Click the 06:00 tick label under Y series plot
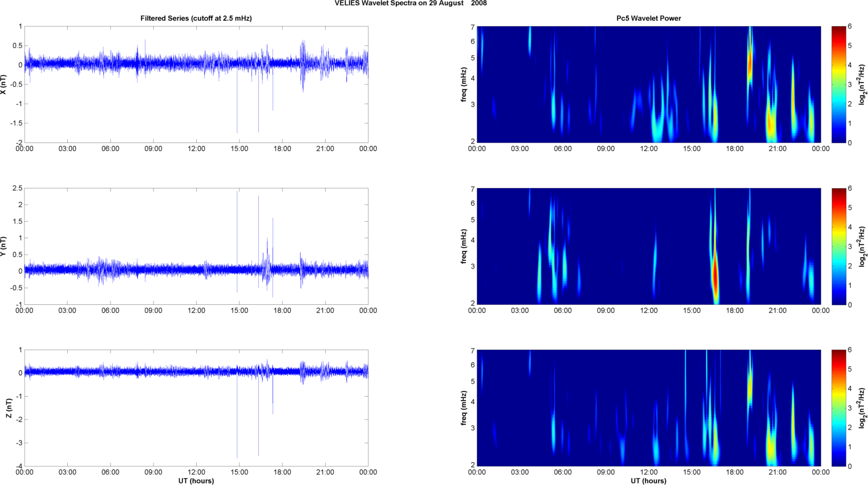The image size is (868, 485). click(110, 311)
